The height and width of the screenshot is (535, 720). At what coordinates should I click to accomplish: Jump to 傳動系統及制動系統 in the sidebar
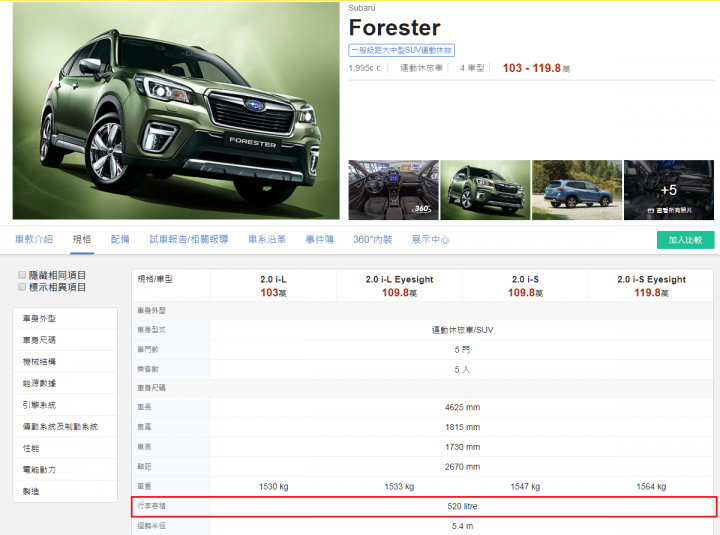click(x=65, y=426)
